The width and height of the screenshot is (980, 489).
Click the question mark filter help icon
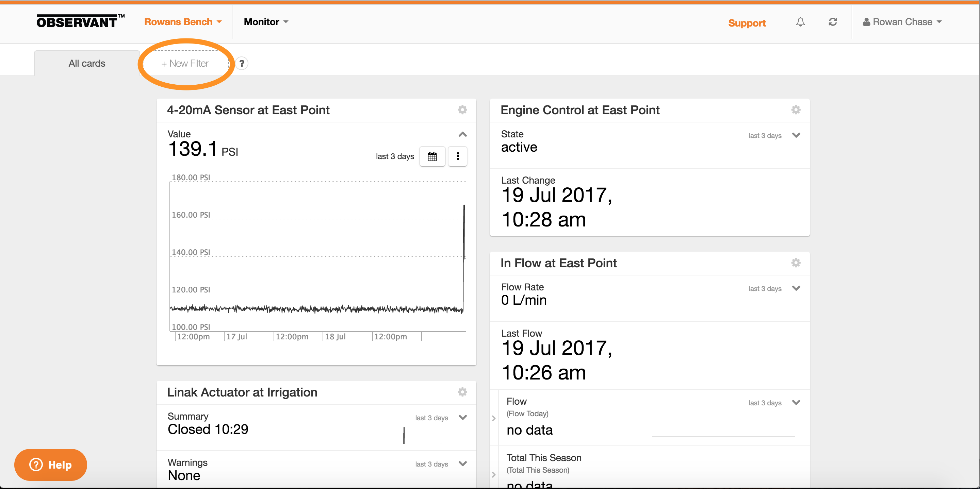tap(242, 63)
